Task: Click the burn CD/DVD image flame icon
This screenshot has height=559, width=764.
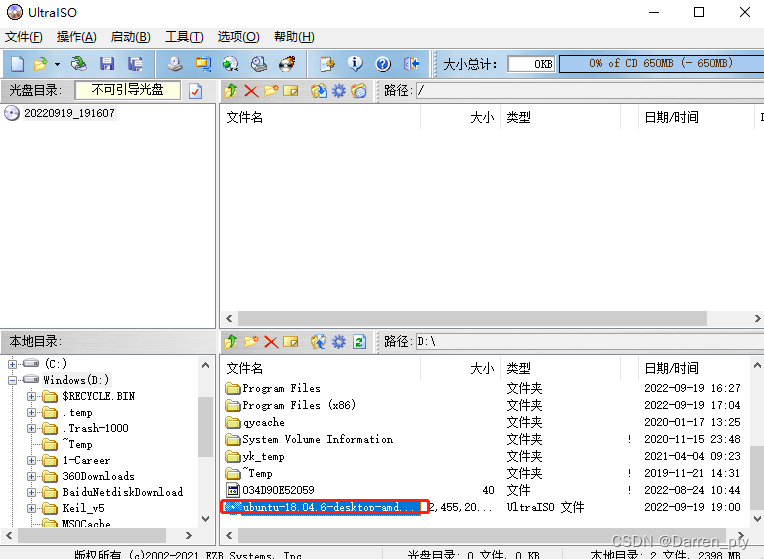Action: (x=287, y=64)
